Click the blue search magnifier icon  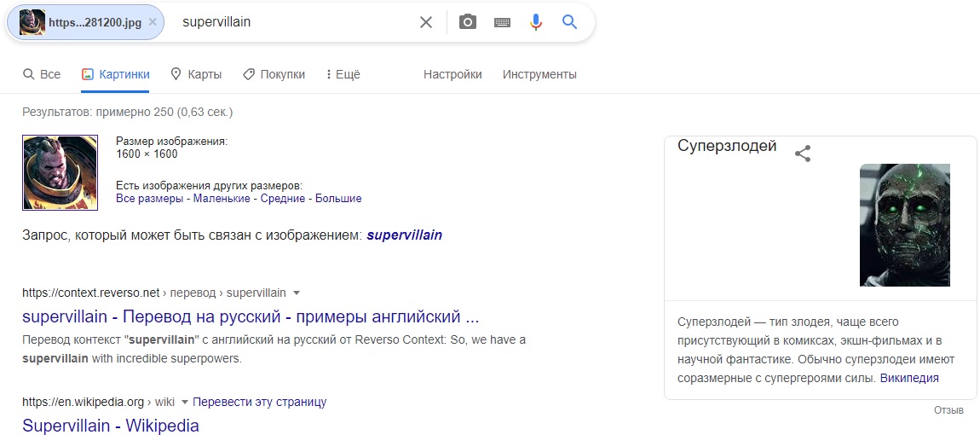click(x=570, y=22)
